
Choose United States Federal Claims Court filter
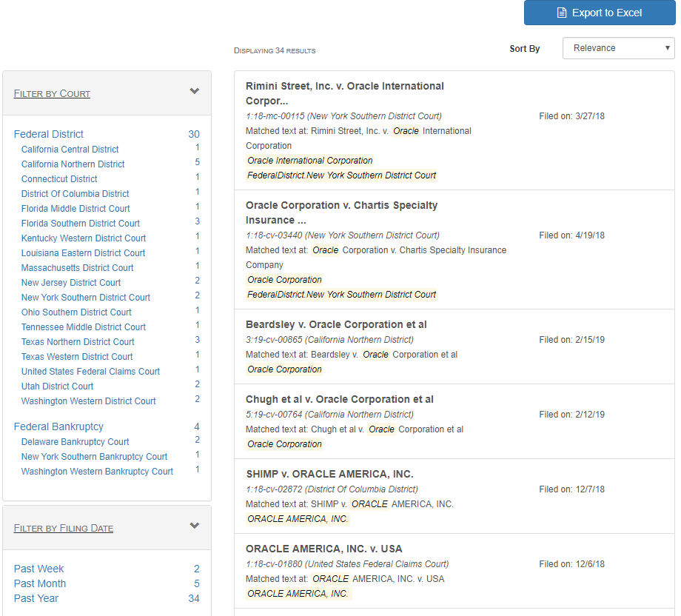pyautogui.click(x=90, y=372)
